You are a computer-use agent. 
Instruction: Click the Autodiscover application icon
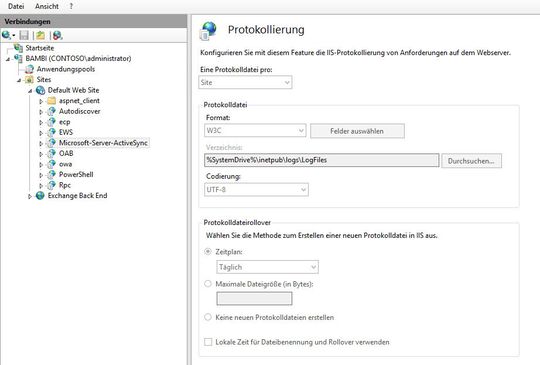(x=52, y=111)
